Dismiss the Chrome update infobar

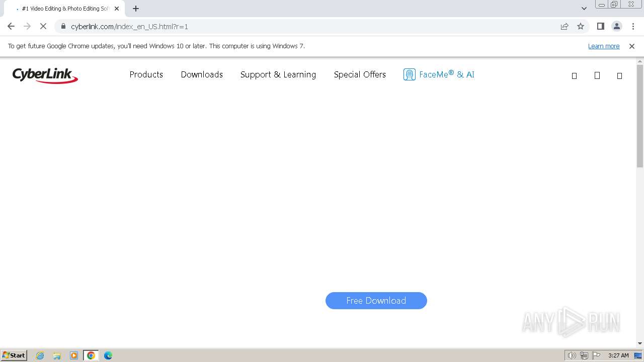tap(632, 46)
